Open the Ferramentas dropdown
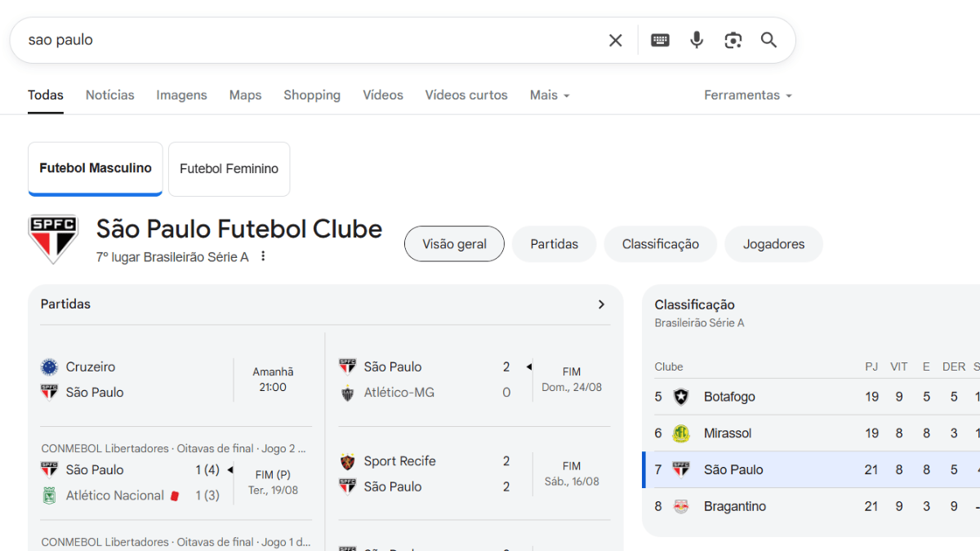The width and height of the screenshot is (980, 551). (748, 96)
